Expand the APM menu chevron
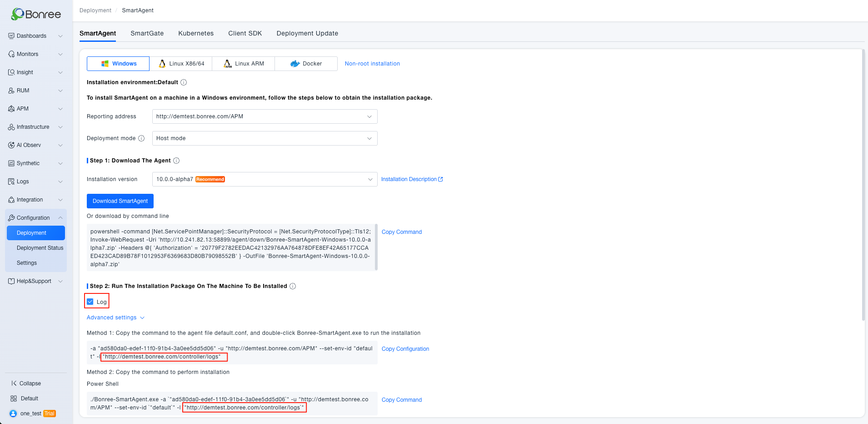This screenshot has width=868, height=424. coord(60,109)
